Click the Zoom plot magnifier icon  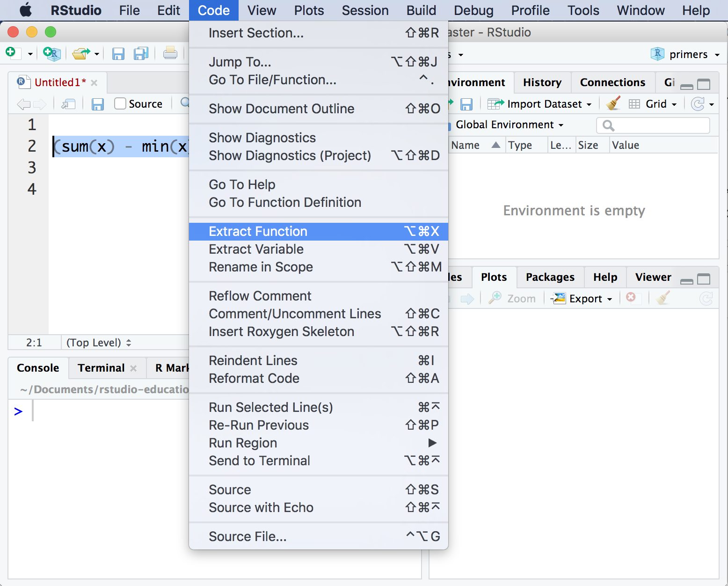495,298
